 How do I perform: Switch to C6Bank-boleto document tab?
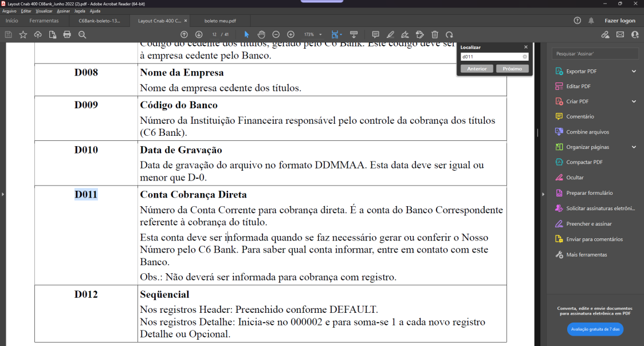[99, 21]
